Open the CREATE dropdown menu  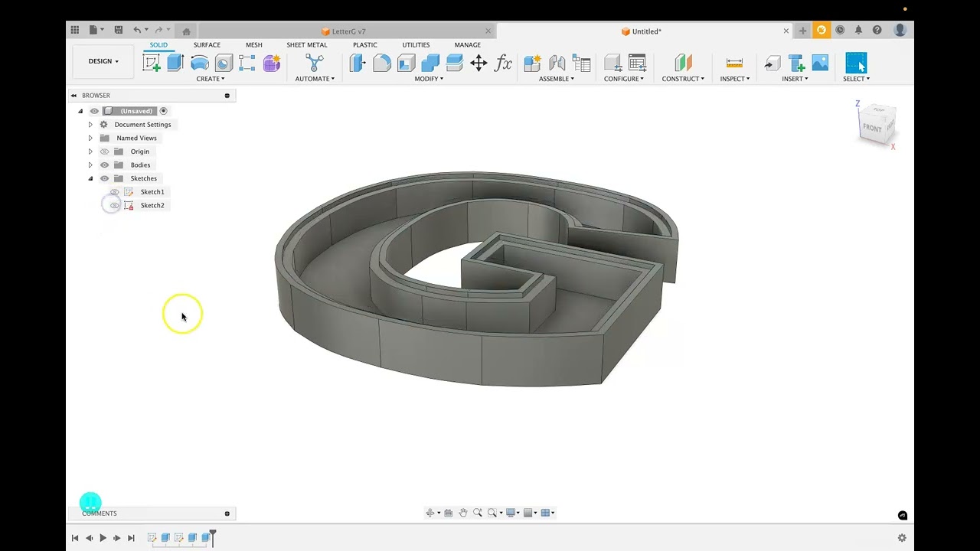click(211, 79)
